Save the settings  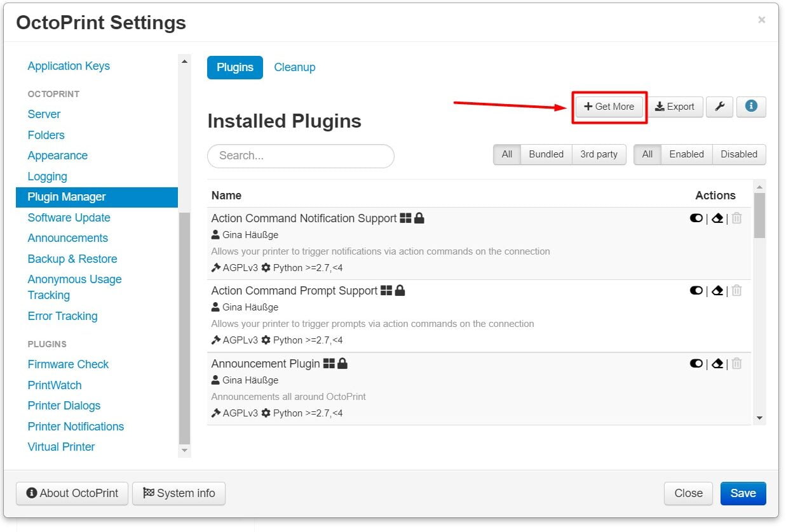click(743, 493)
